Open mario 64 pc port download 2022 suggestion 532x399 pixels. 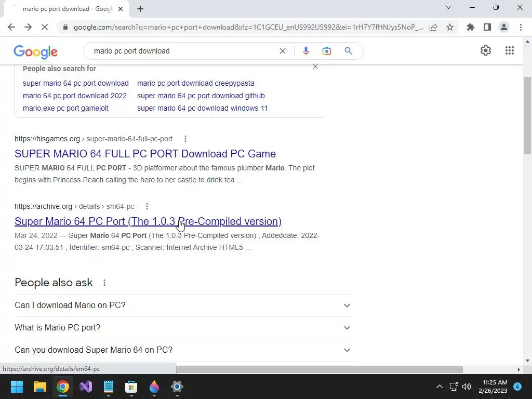click(x=75, y=96)
